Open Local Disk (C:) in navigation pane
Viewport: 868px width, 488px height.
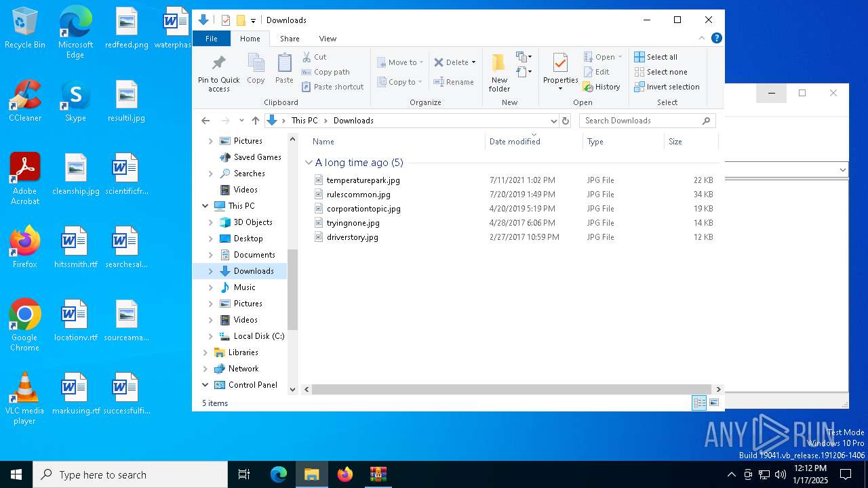[258, 336]
